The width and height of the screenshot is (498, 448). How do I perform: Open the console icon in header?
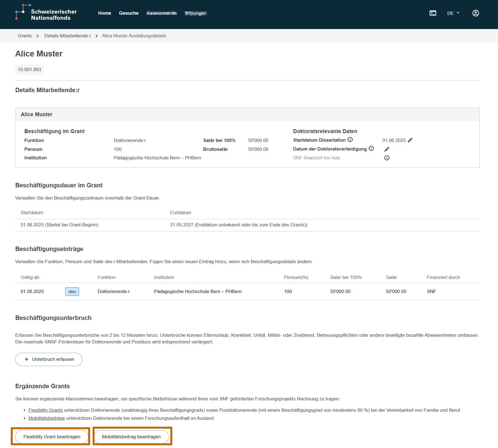433,13
